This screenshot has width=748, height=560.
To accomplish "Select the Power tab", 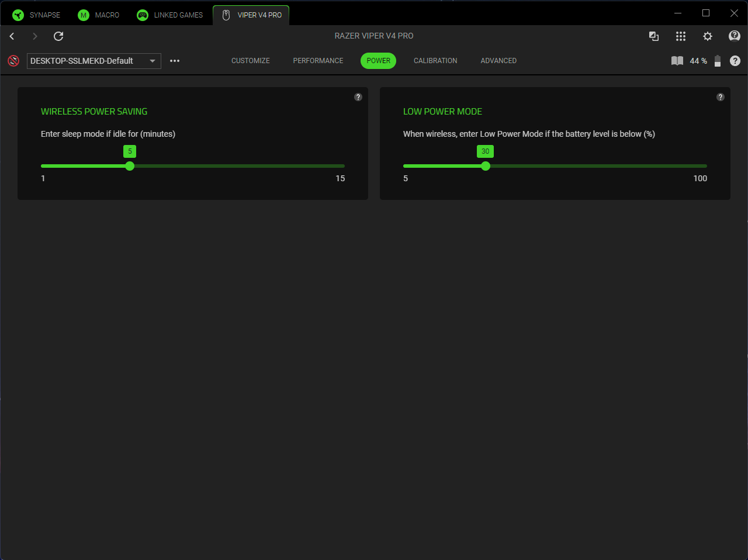I will [378, 61].
